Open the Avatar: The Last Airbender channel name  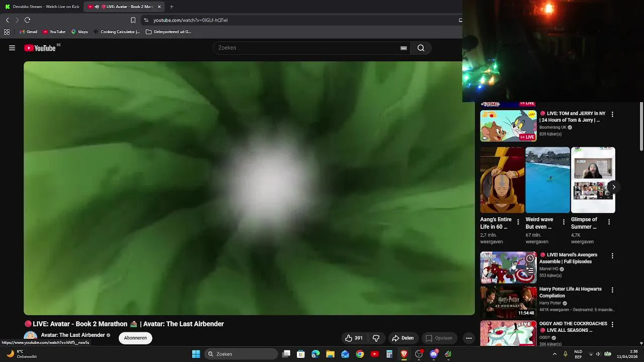click(x=73, y=335)
